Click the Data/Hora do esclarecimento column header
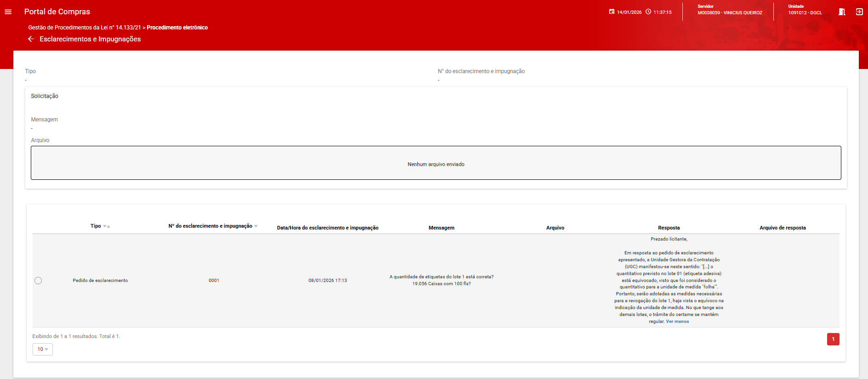 (x=328, y=228)
